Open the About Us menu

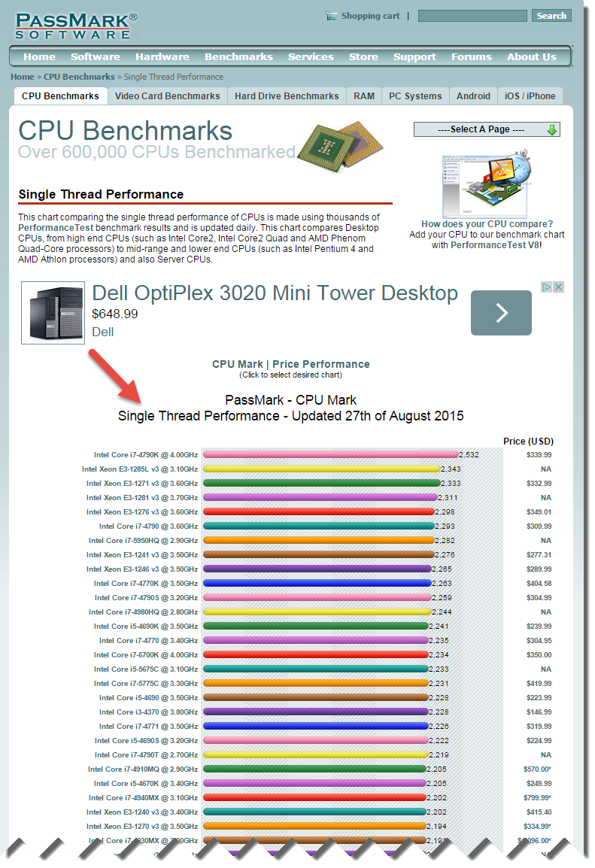point(531,57)
